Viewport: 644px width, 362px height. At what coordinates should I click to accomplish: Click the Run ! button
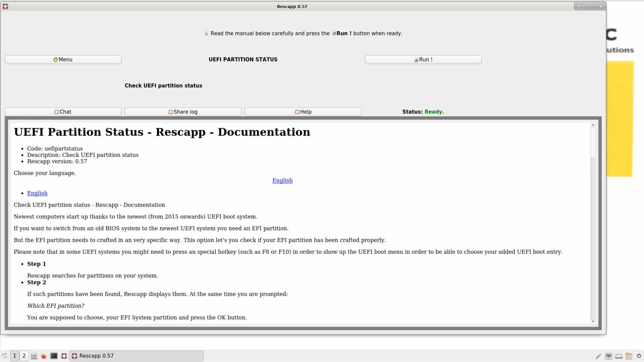click(423, 60)
